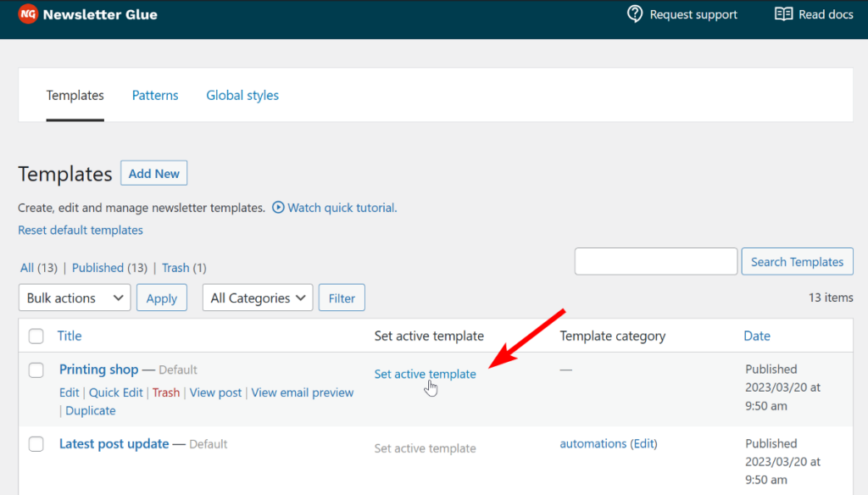
Task: Open Request support via the question mark icon
Action: 633,14
